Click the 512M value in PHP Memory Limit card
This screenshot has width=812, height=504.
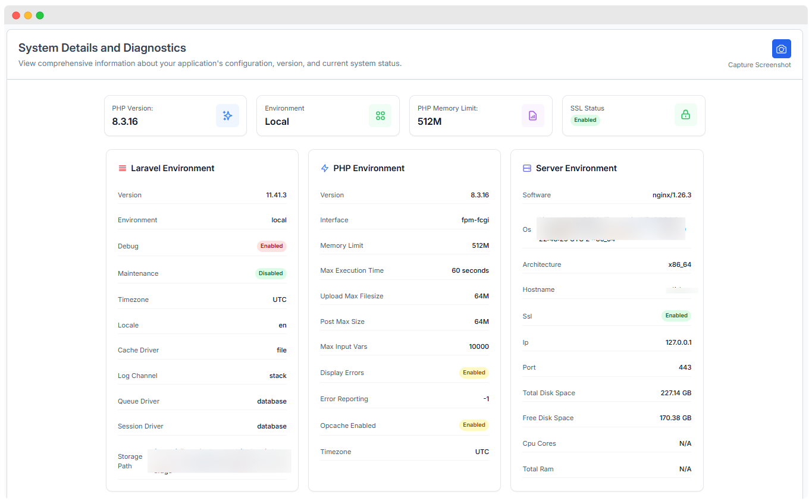(x=429, y=121)
